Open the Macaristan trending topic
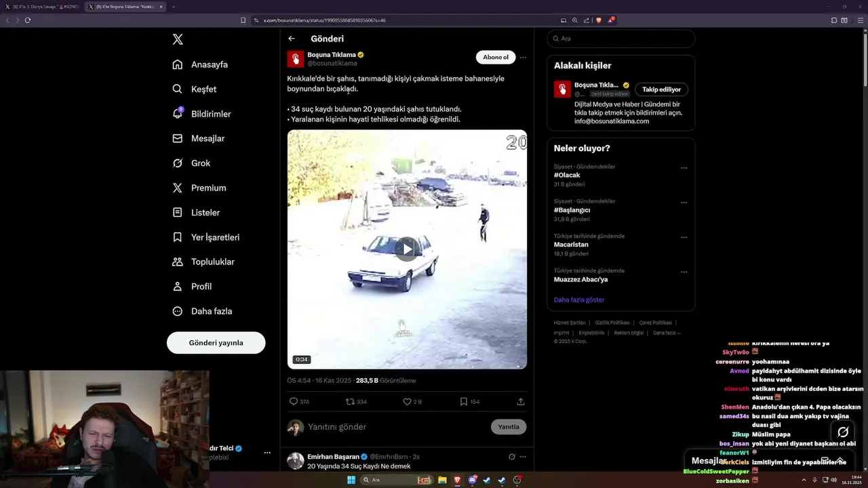The height and width of the screenshot is (488, 868). point(571,245)
